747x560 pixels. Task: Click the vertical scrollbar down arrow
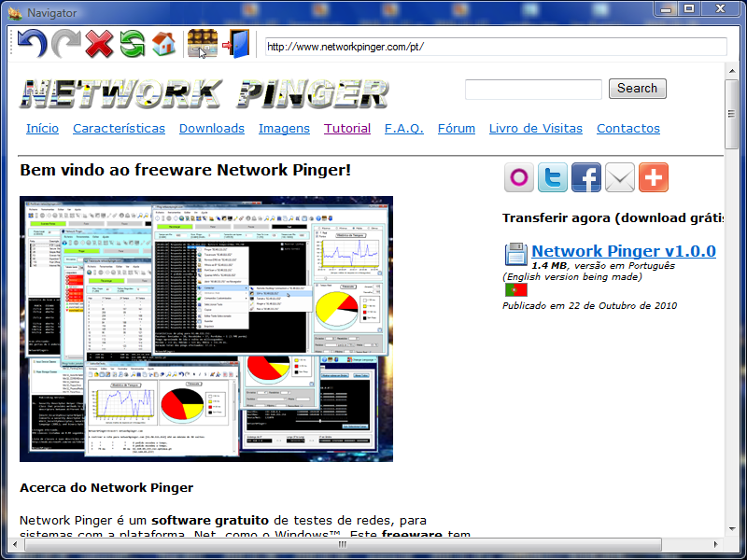coord(732,529)
